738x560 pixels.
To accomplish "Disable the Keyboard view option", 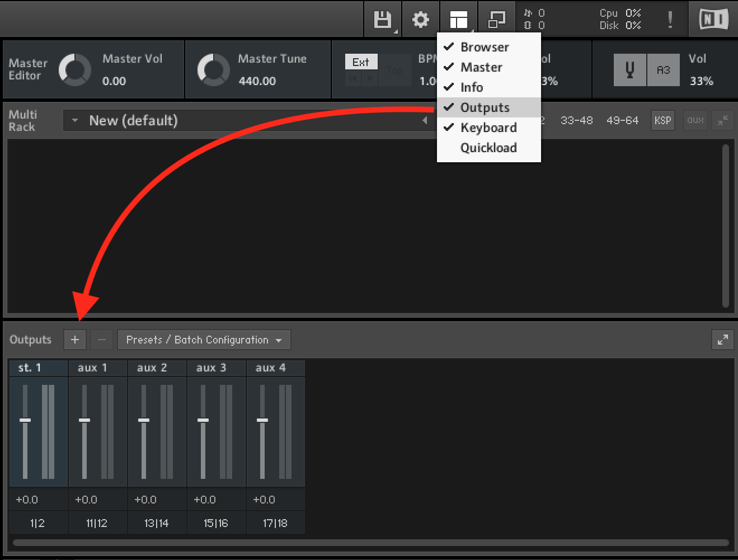I will [488, 128].
